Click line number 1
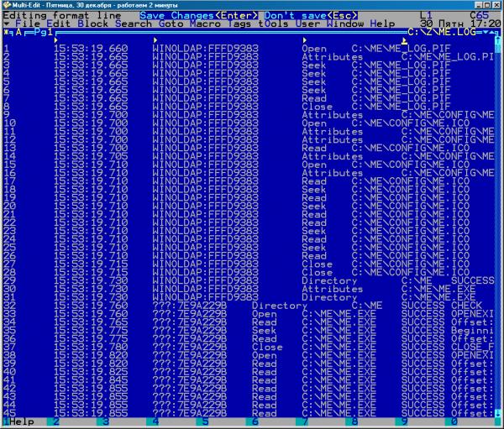This screenshot has height=429, width=504. pos(7,49)
